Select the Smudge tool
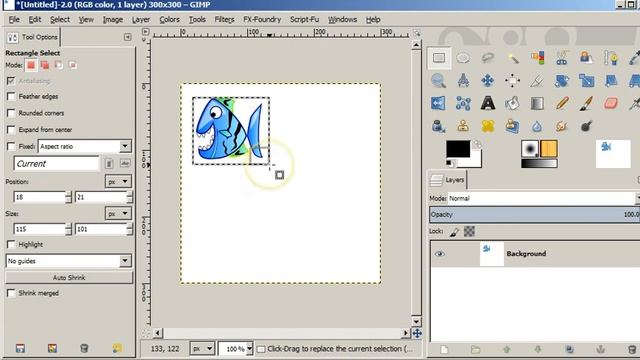Image resolution: width=640 pixels, height=360 pixels. [x=562, y=126]
